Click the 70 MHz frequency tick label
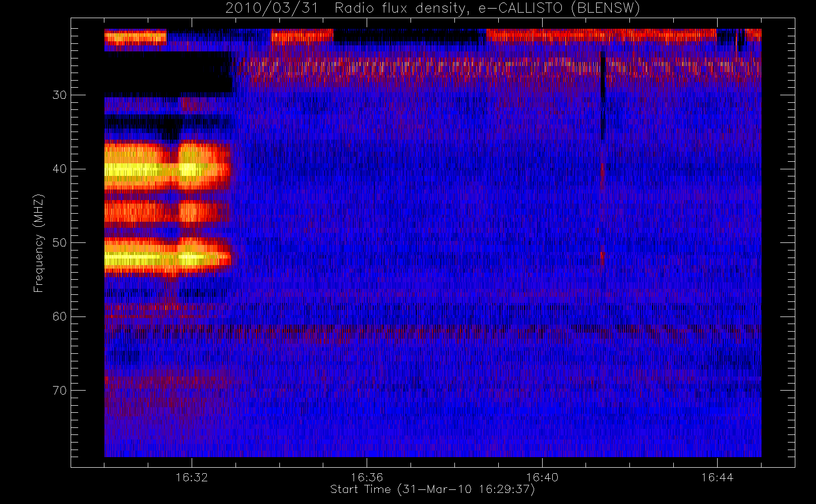This screenshot has height=504, width=816. [x=60, y=391]
